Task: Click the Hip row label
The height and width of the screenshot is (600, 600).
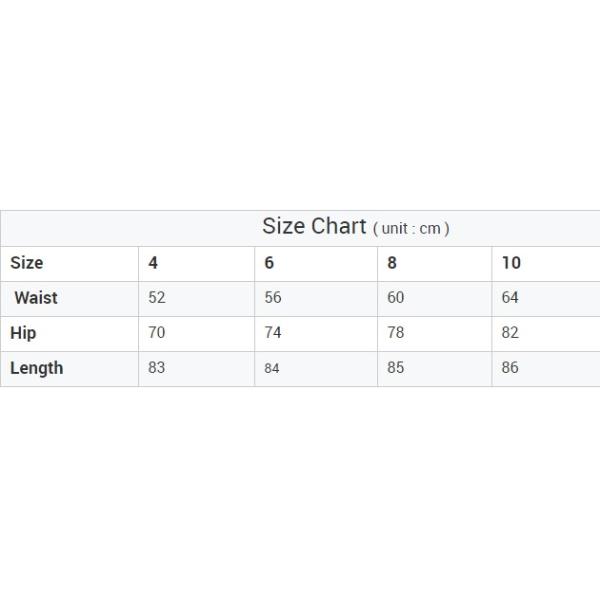Action: coord(23,333)
